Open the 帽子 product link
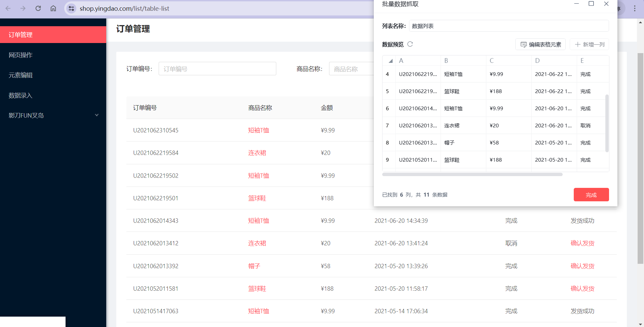The image size is (644, 327). (254, 266)
